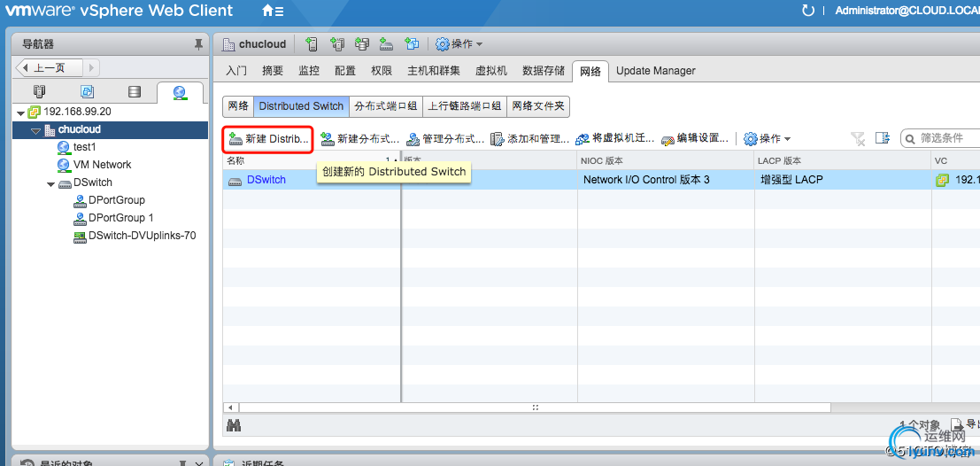This screenshot has height=466, width=980.
Task: Open the home menu icon
Action: pyautogui.click(x=273, y=11)
